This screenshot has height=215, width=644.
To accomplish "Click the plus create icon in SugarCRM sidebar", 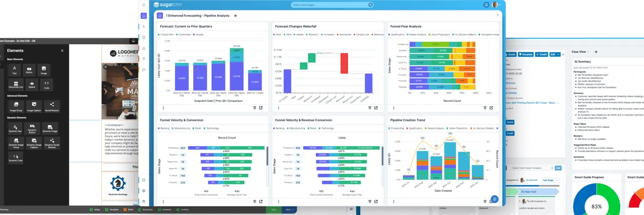I will coord(144,26).
